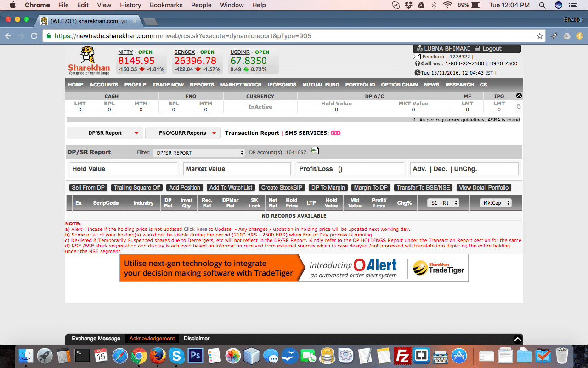Open the TRADE NOW menu
The height and width of the screenshot is (368, 588).
(x=168, y=85)
